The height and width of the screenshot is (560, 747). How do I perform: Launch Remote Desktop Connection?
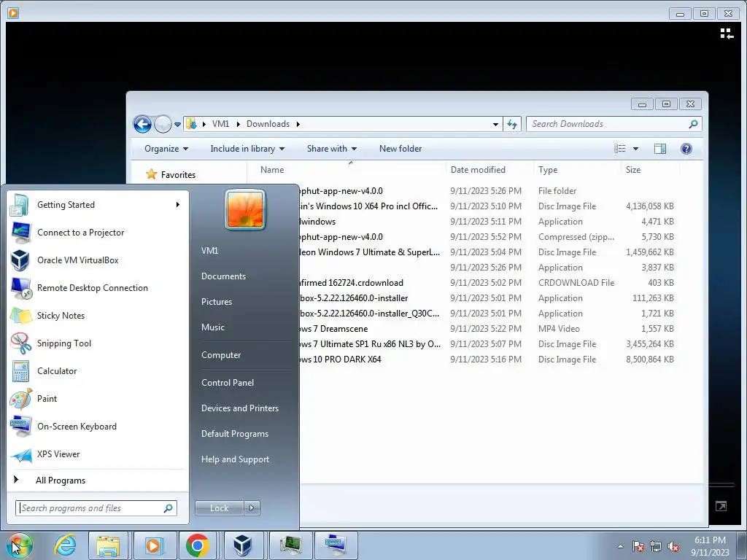pyautogui.click(x=98, y=287)
